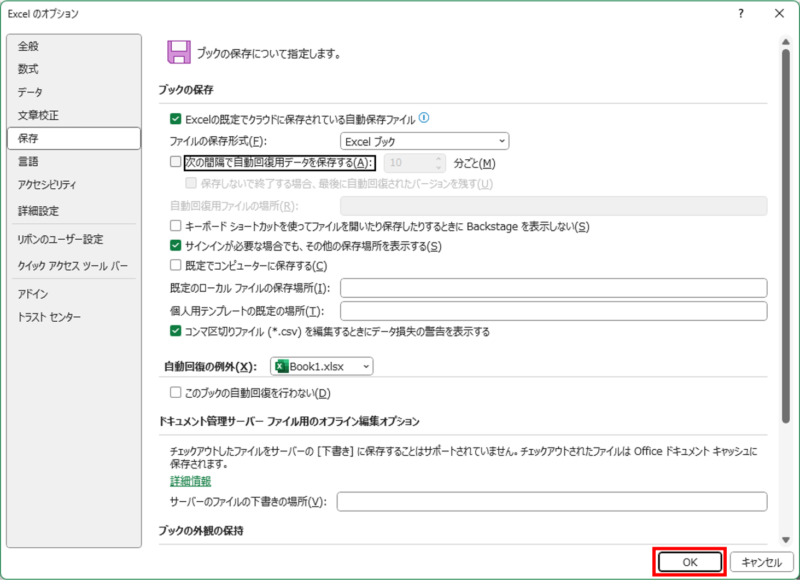The height and width of the screenshot is (580, 800).
Task: Click 個人用テンプレートの既定の場所 field
Action: pyautogui.click(x=554, y=311)
